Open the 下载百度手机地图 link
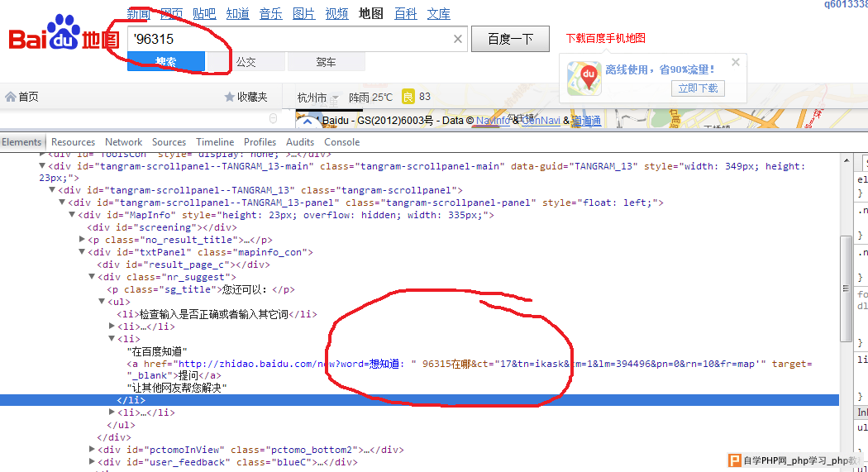The height and width of the screenshot is (472, 868). click(x=606, y=38)
